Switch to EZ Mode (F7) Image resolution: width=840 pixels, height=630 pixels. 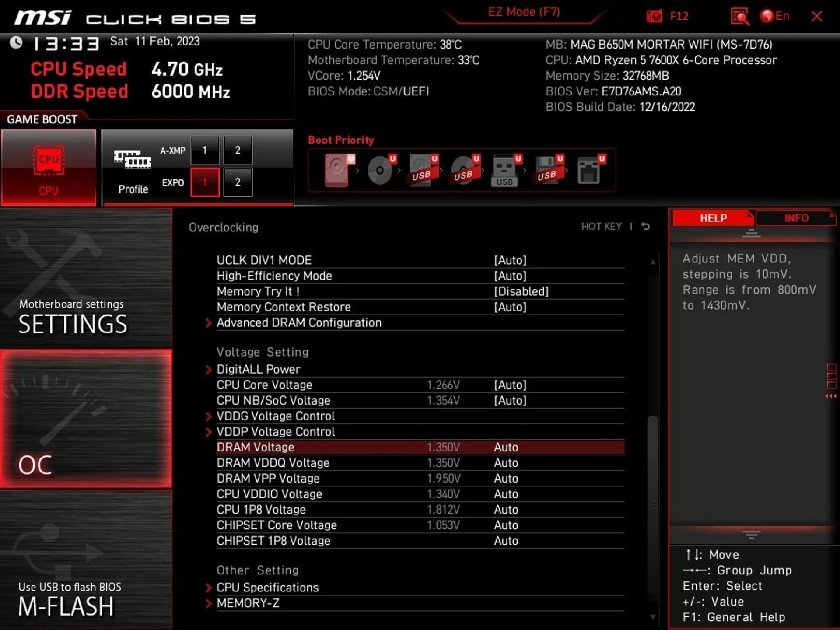524,12
